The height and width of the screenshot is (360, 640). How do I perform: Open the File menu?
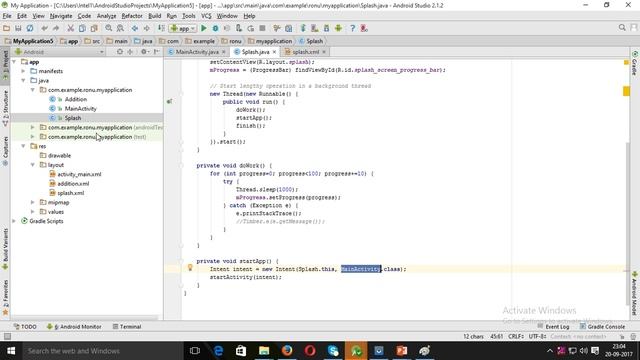(7, 16)
